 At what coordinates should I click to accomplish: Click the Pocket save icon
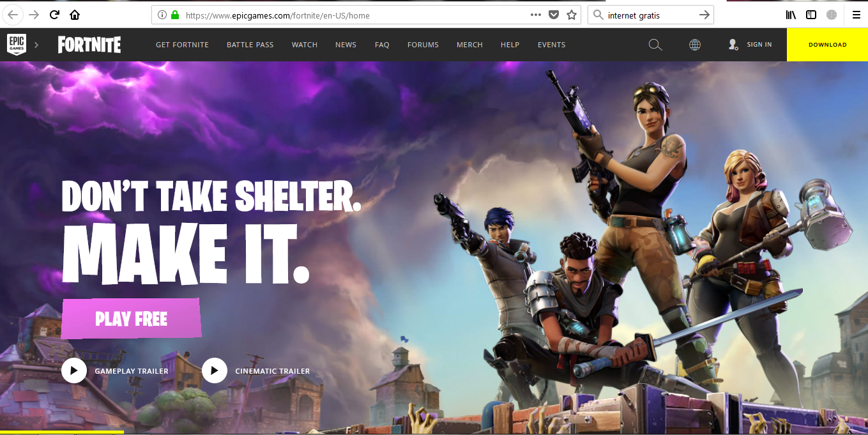pyautogui.click(x=554, y=15)
